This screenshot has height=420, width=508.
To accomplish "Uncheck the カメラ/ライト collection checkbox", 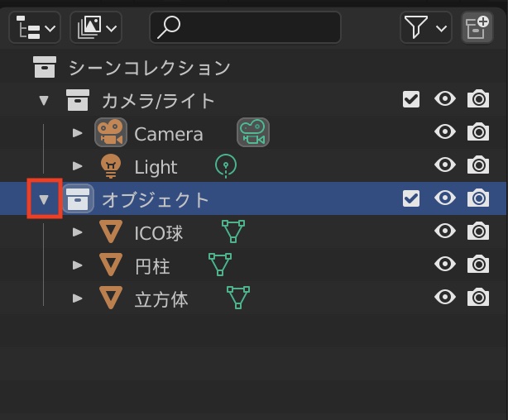I will (x=411, y=100).
